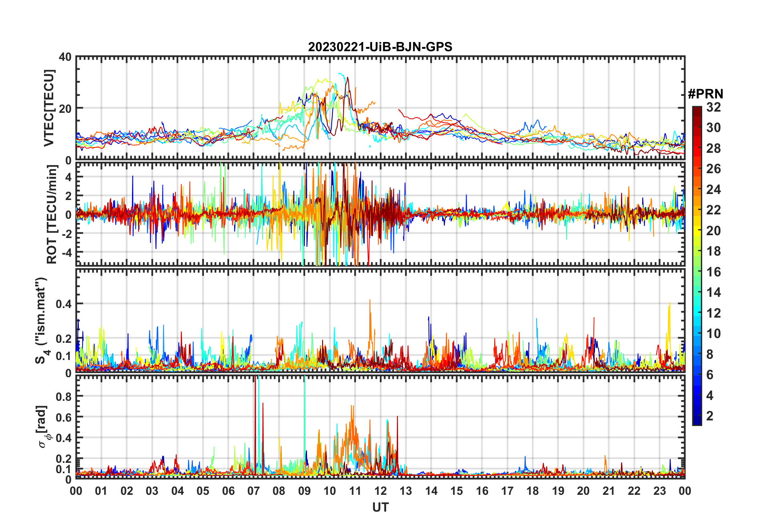
Task: Click the VTEC[TECU] y-axis label
Action: 49,108
